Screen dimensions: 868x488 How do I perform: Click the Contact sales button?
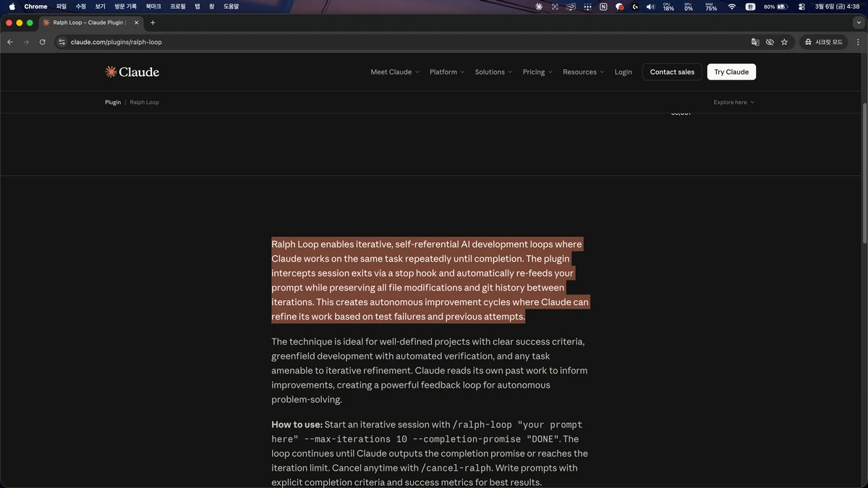pos(672,72)
